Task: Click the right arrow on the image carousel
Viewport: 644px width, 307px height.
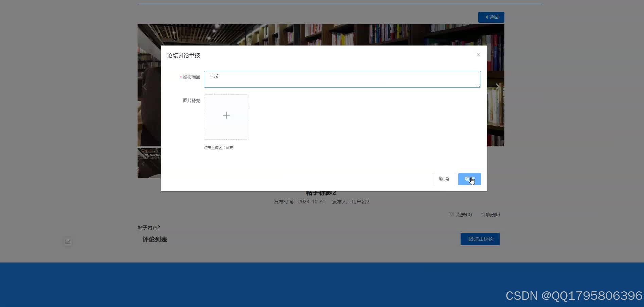Action: (497, 87)
